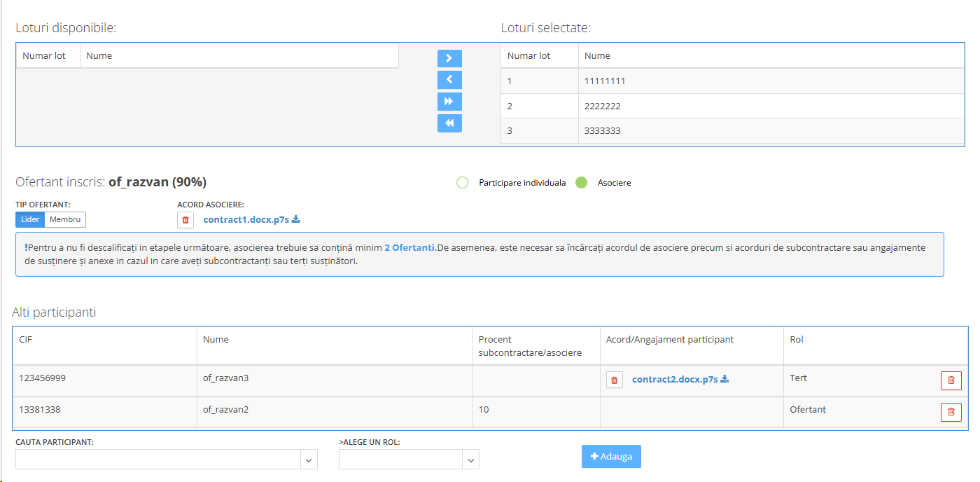Screen dimensions: 980x482
Task: Remove participant of_razvan3 row
Action: pyautogui.click(x=951, y=380)
